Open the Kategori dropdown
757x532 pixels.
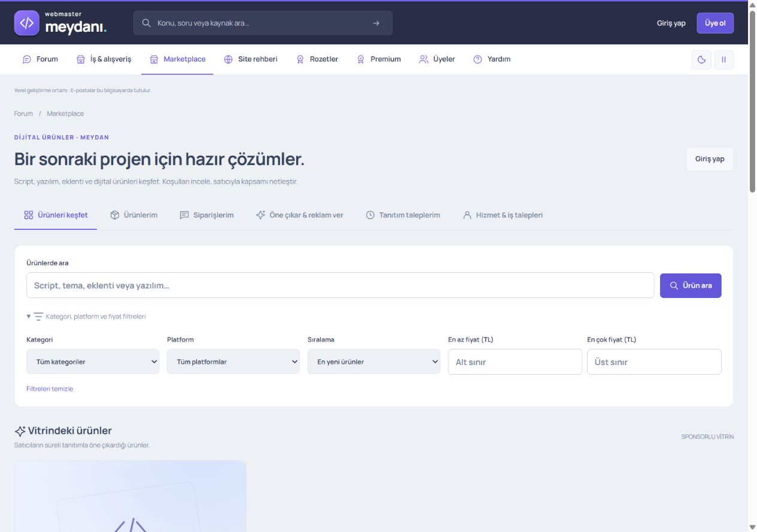point(93,362)
